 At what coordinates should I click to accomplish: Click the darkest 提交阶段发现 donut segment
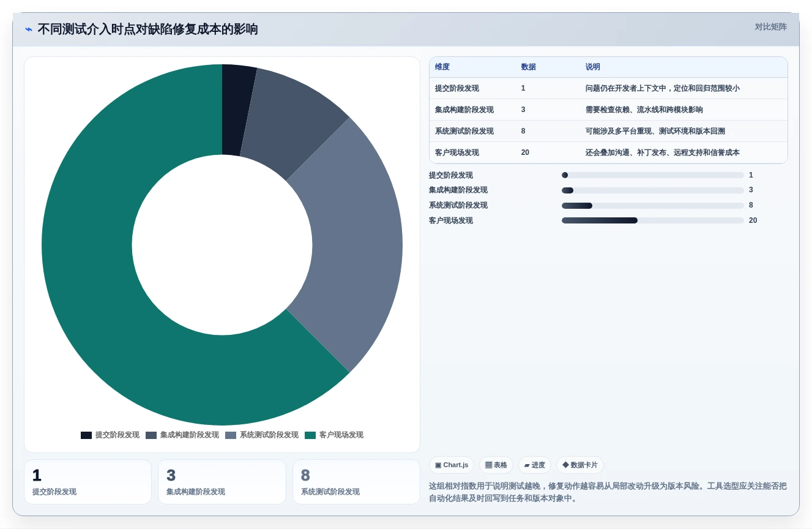tap(236, 110)
